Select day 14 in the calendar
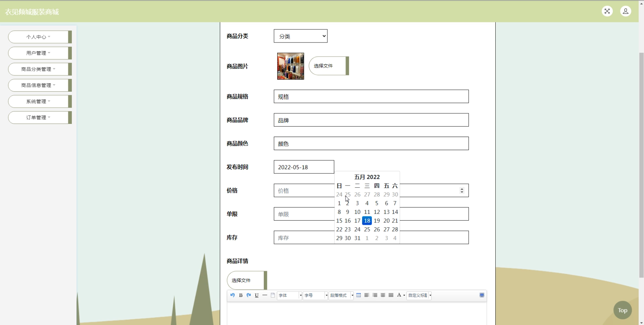The image size is (644, 325). [x=395, y=212]
